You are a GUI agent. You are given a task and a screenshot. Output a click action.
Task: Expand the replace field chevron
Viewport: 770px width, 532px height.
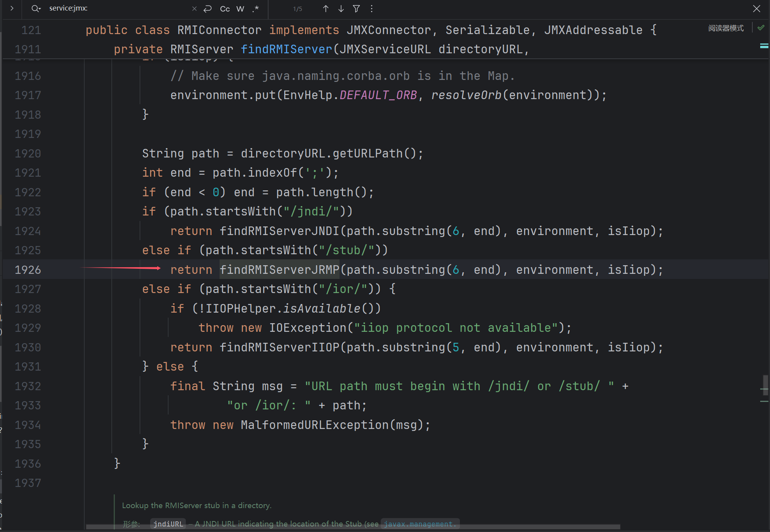tap(12, 8)
